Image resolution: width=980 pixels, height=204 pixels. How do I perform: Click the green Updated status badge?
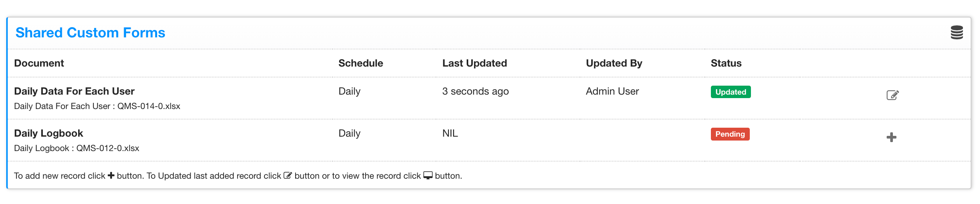coord(730,92)
